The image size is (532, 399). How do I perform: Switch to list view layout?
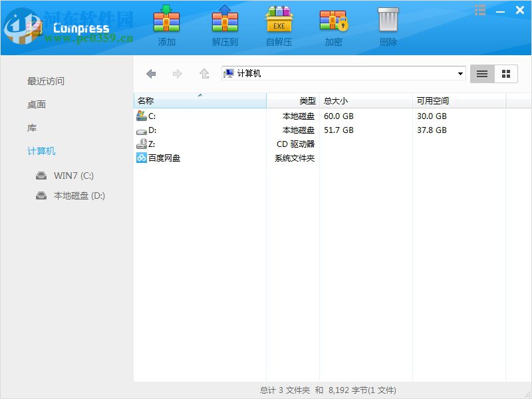tap(481, 73)
